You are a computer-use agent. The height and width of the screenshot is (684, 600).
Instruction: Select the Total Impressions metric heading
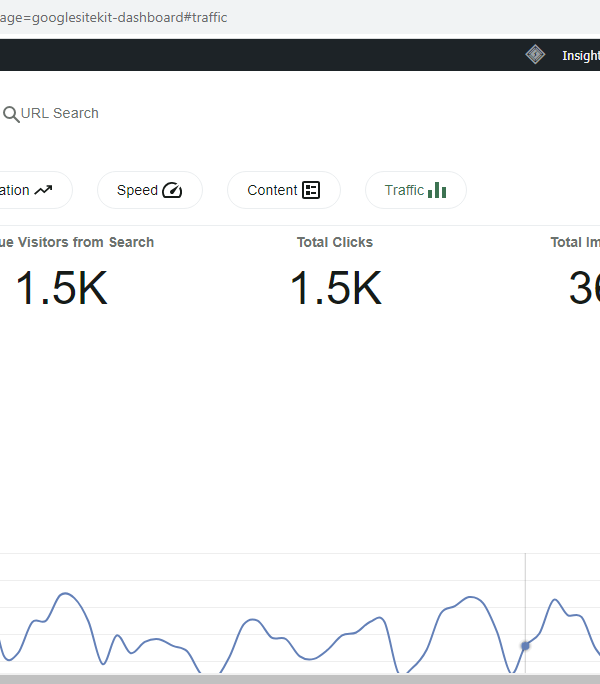(x=575, y=242)
